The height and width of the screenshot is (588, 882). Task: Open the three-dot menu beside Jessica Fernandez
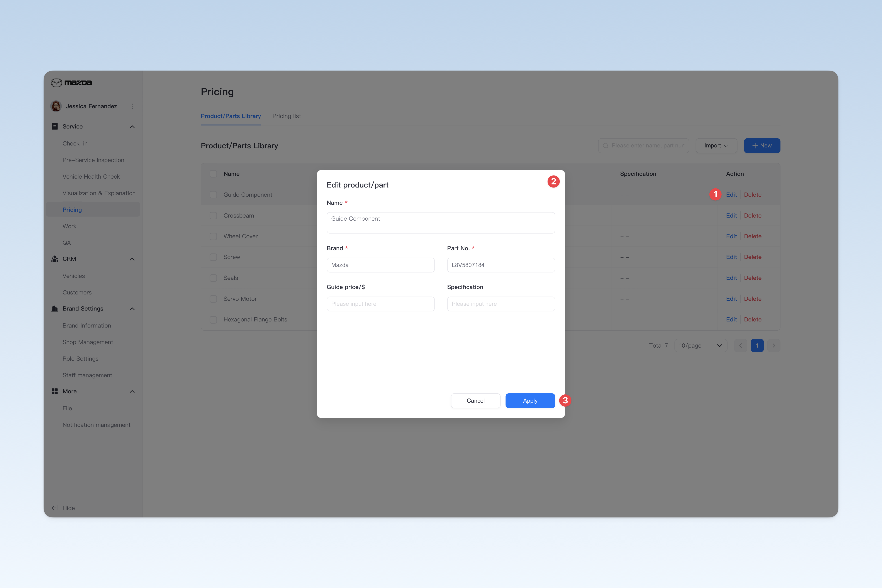click(x=132, y=106)
